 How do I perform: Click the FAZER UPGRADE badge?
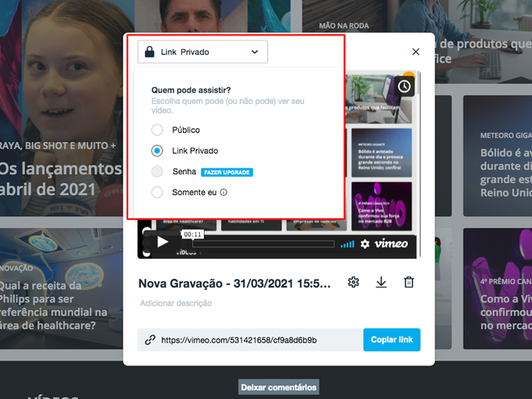(227, 172)
